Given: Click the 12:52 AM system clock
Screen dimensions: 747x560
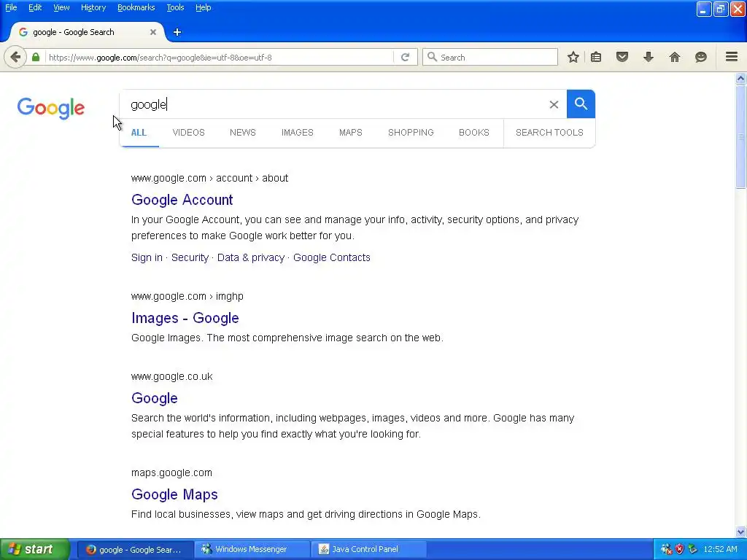Looking at the screenshot, I should (x=720, y=549).
